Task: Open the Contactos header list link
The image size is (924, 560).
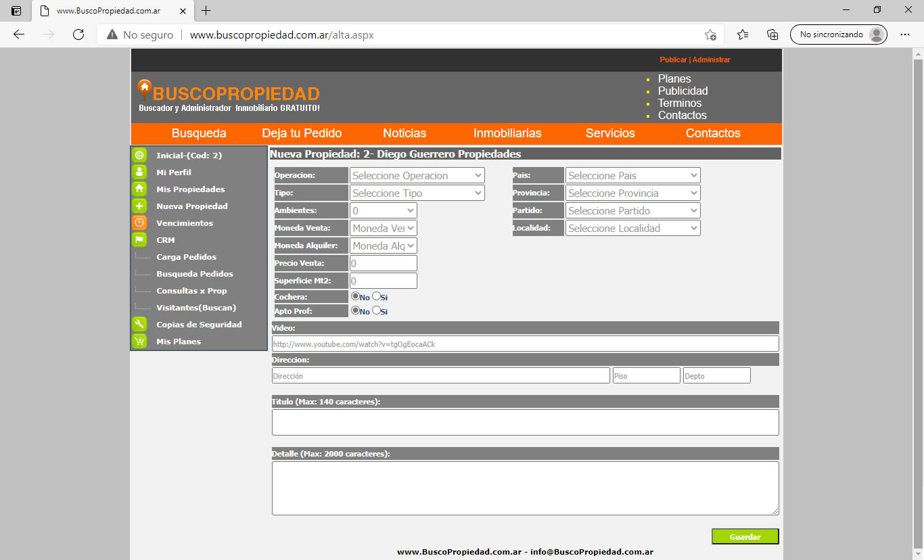Action: (683, 115)
